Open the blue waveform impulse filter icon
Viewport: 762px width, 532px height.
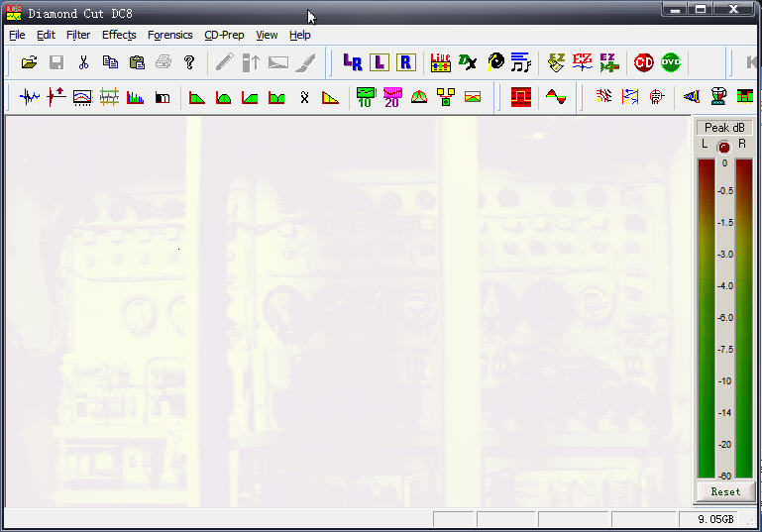(30, 97)
